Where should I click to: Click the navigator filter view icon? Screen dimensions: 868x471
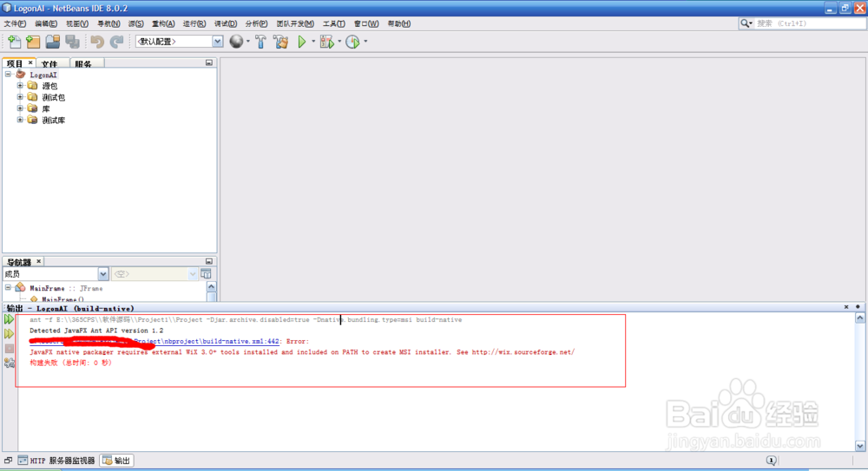206,274
